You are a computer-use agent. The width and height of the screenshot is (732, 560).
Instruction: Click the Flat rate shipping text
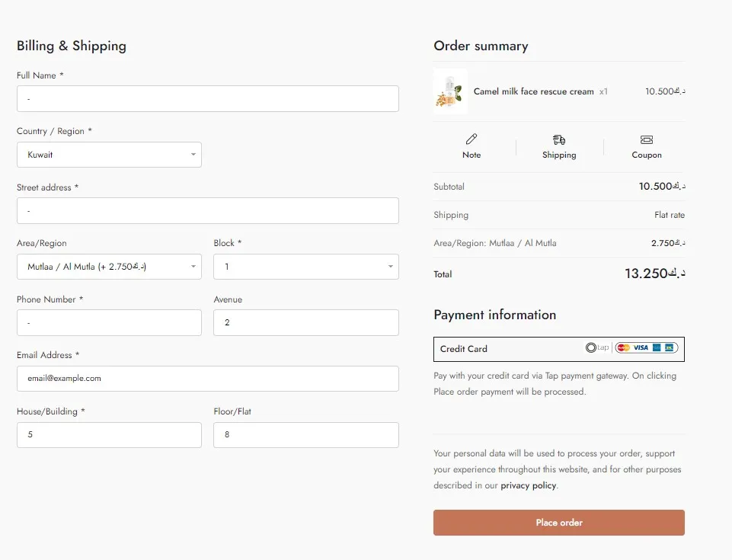click(670, 215)
